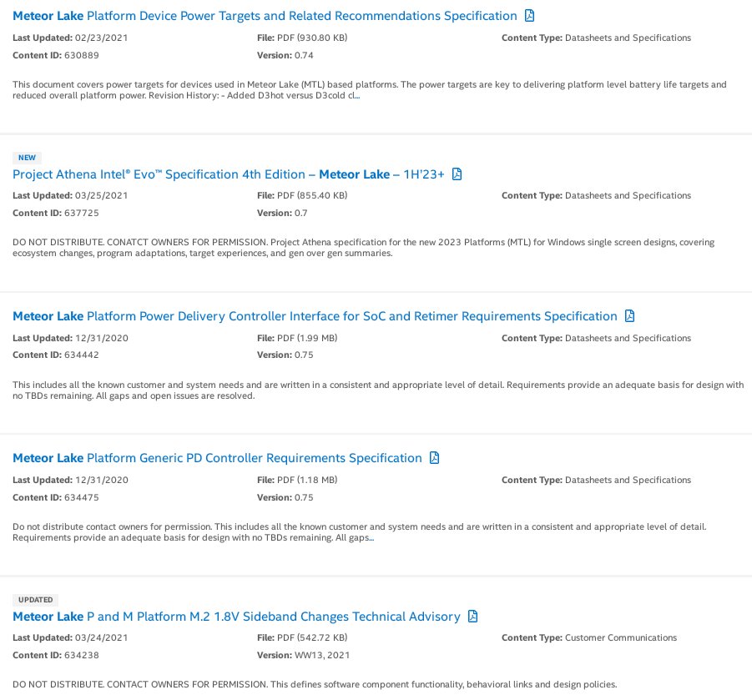The width and height of the screenshot is (752, 700).
Task: Click PDF icon next to Project Athena title
Action: click(x=457, y=174)
